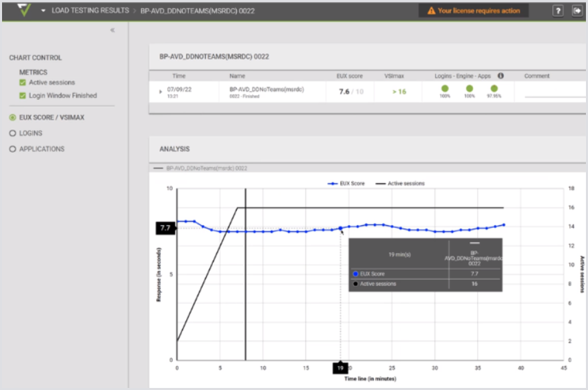Click the green Apps 97.95% status circle
Screen dimensions: 588x390
tap(494, 89)
